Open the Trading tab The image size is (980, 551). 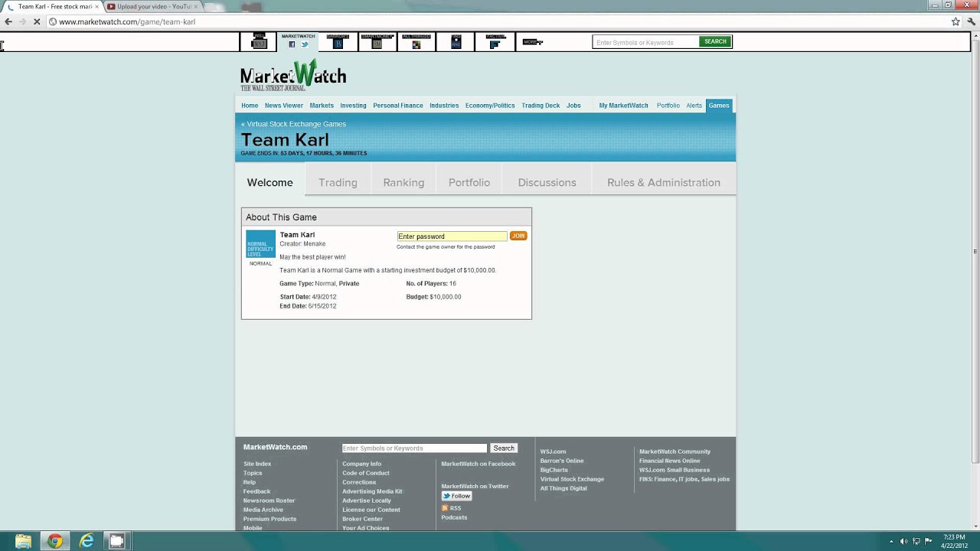[x=338, y=182]
